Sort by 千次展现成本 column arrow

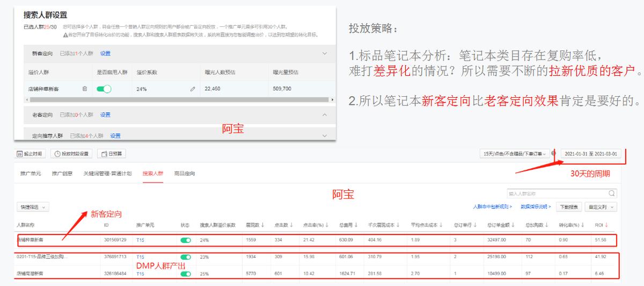click(397, 225)
